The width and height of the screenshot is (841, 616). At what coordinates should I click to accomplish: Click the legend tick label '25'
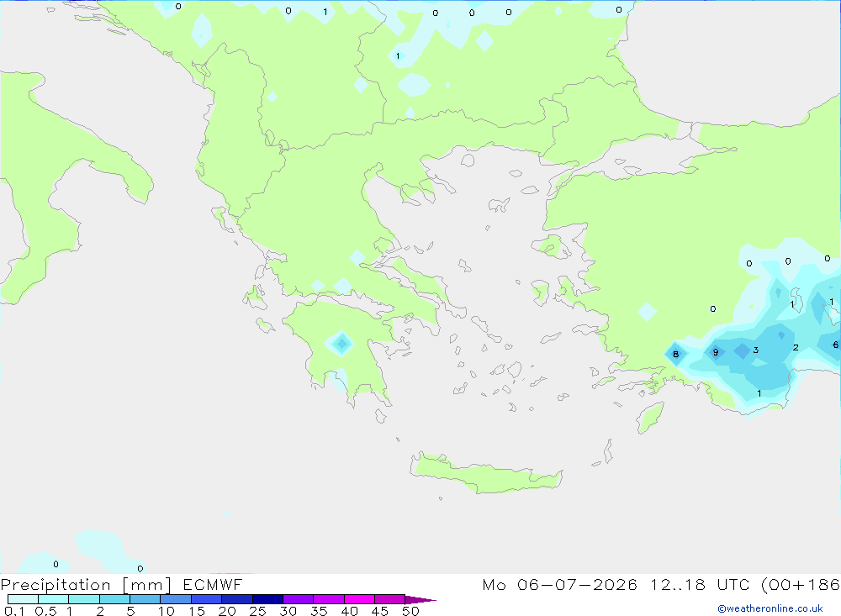point(258,611)
